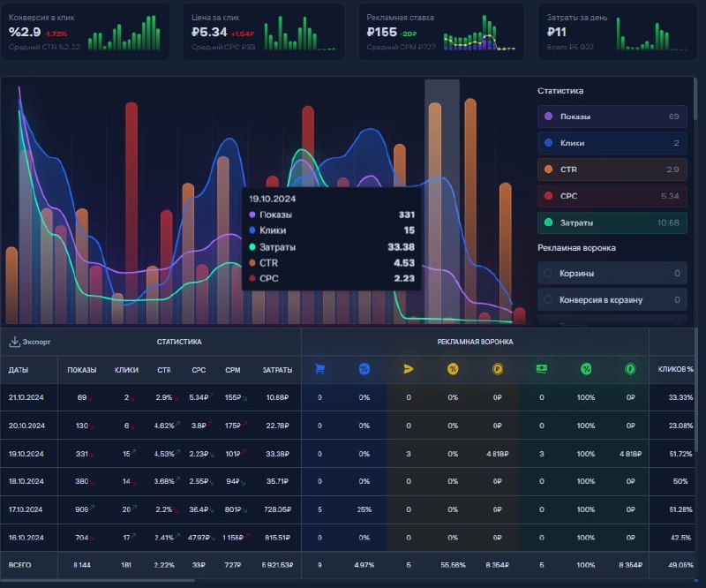
Task: Click the orange CTR color dot
Action: 548,170
